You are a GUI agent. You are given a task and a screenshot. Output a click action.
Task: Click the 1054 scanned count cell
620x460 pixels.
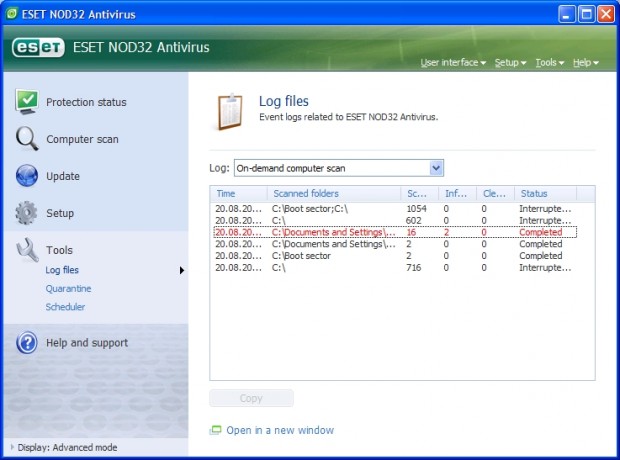(417, 208)
